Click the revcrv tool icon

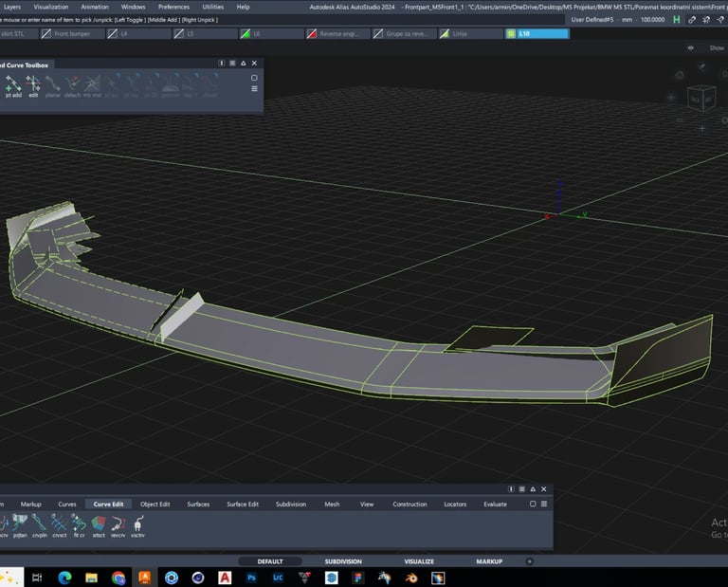pyautogui.click(x=118, y=523)
